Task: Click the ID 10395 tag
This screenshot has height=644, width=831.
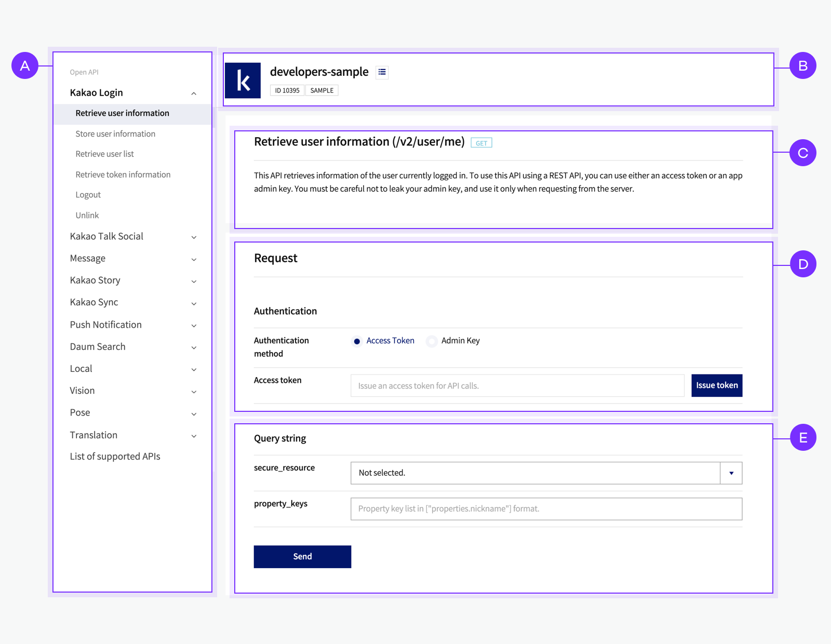Action: 287,90
